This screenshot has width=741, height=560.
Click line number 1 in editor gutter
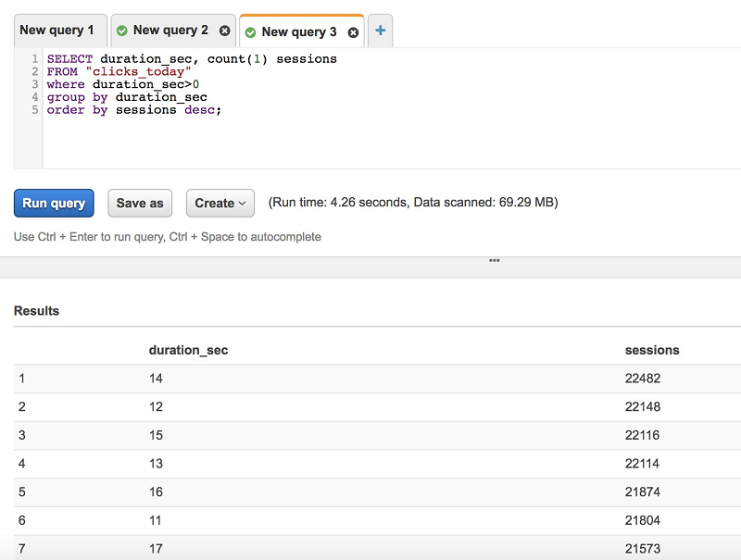[x=35, y=59]
